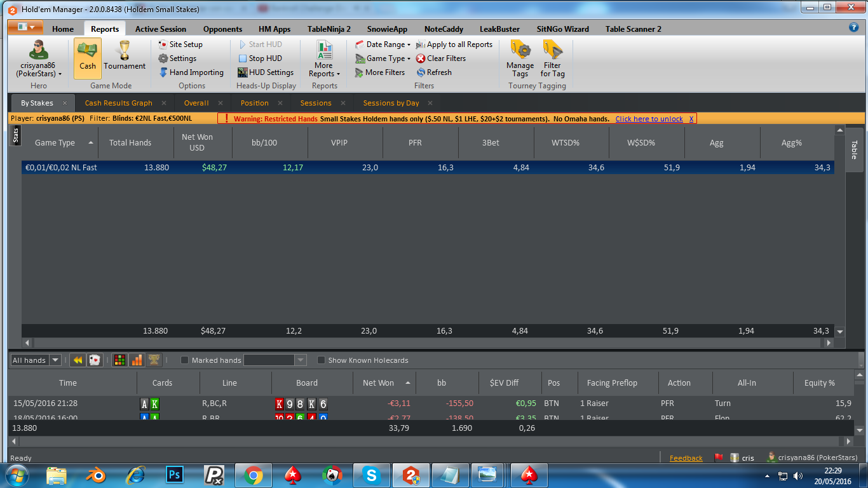Open Hand Importing
The width and height of the screenshot is (868, 488).
[x=191, y=72]
